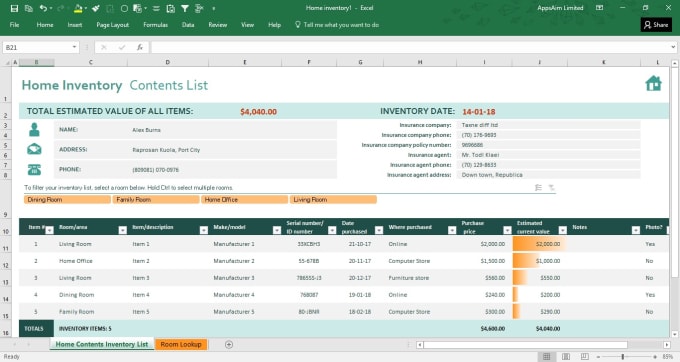Viewport: 680px width, 362px height.
Task: Switch to Page Break Preview in status bar
Action: tap(585, 356)
